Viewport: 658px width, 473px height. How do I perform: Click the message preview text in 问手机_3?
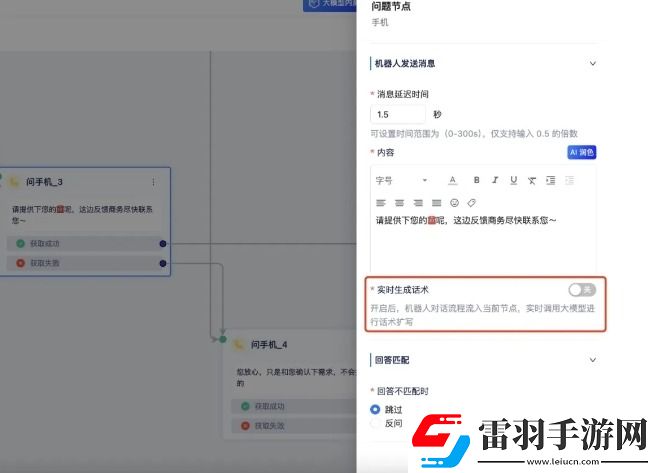82,214
